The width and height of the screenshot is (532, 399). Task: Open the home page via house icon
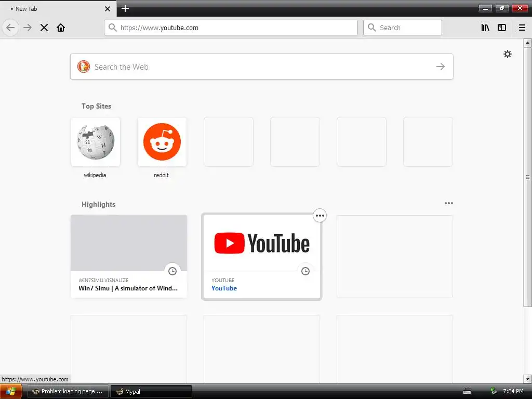point(61,28)
